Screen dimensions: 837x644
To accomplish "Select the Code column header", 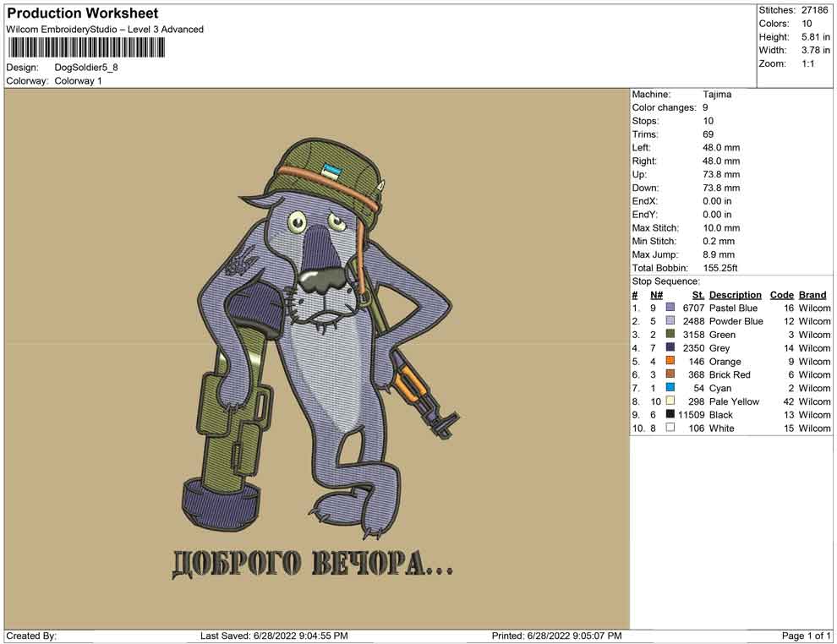I will (781, 295).
